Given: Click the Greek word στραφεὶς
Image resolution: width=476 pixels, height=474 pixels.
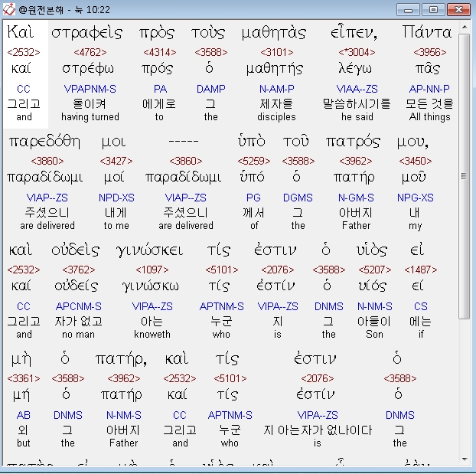Looking at the screenshot, I should pyautogui.click(x=86, y=33).
